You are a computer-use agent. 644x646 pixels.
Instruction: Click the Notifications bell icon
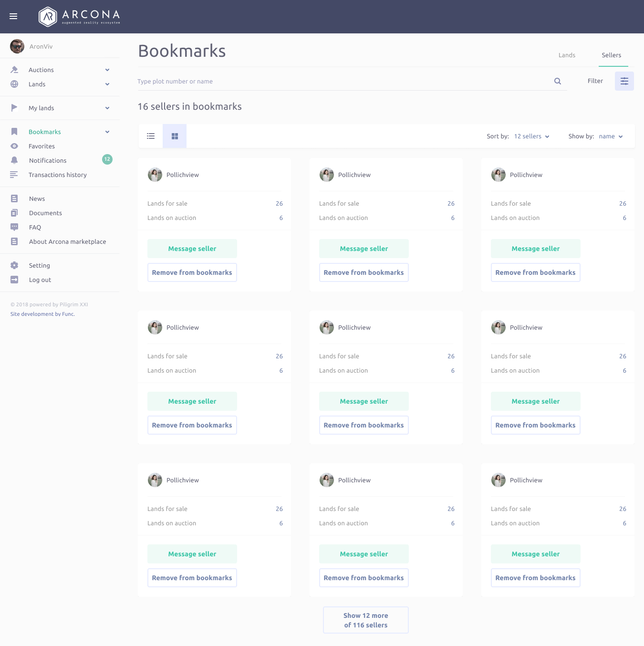click(x=14, y=160)
